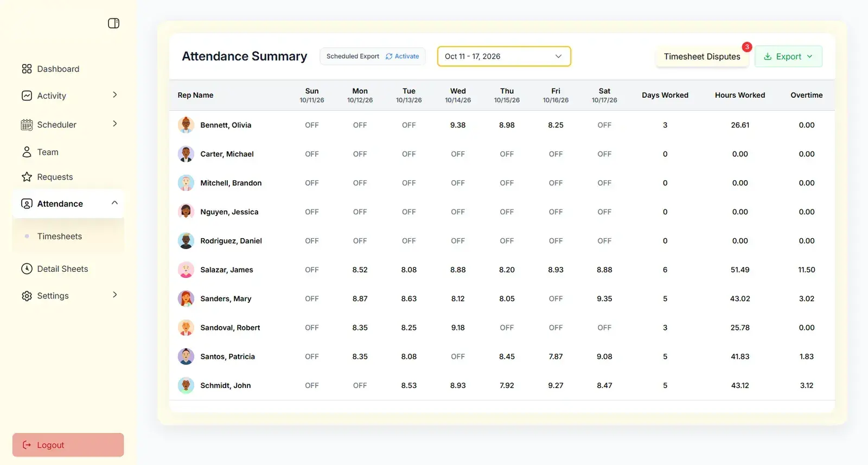The height and width of the screenshot is (465, 868).
Task: Click the red disputes notification badge
Action: coord(747,47)
